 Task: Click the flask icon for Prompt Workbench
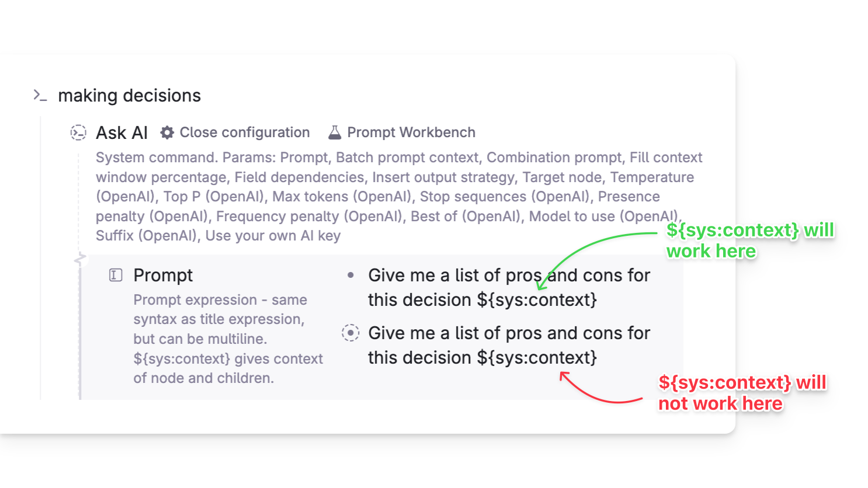tap(335, 133)
